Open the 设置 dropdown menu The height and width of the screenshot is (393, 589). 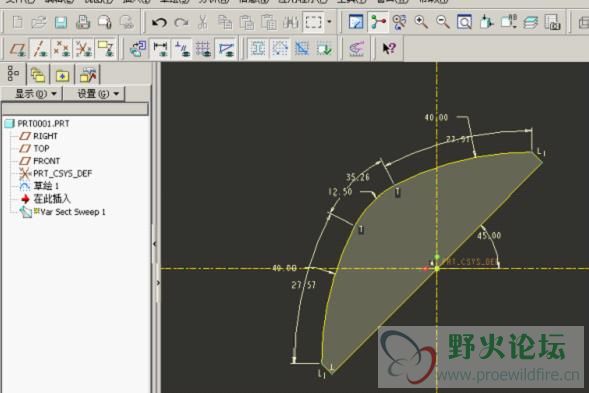(x=97, y=94)
